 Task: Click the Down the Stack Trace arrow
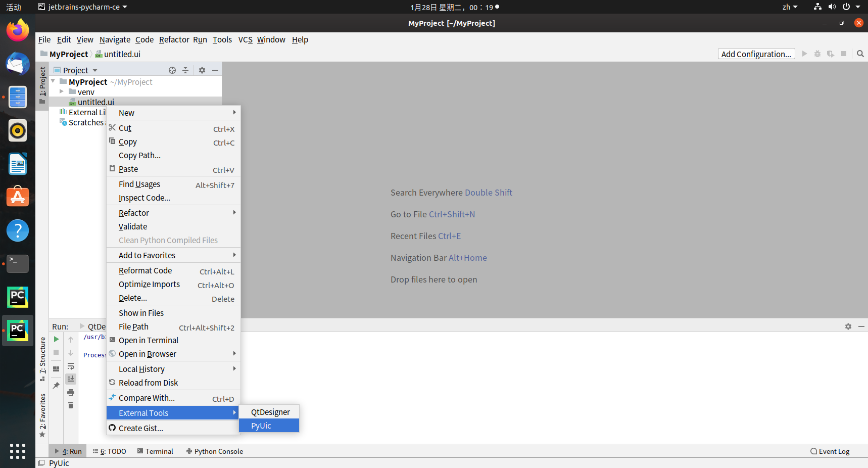[x=71, y=353]
